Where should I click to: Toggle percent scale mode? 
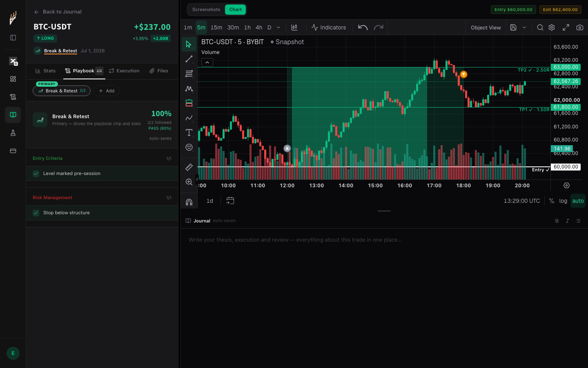pyautogui.click(x=552, y=201)
